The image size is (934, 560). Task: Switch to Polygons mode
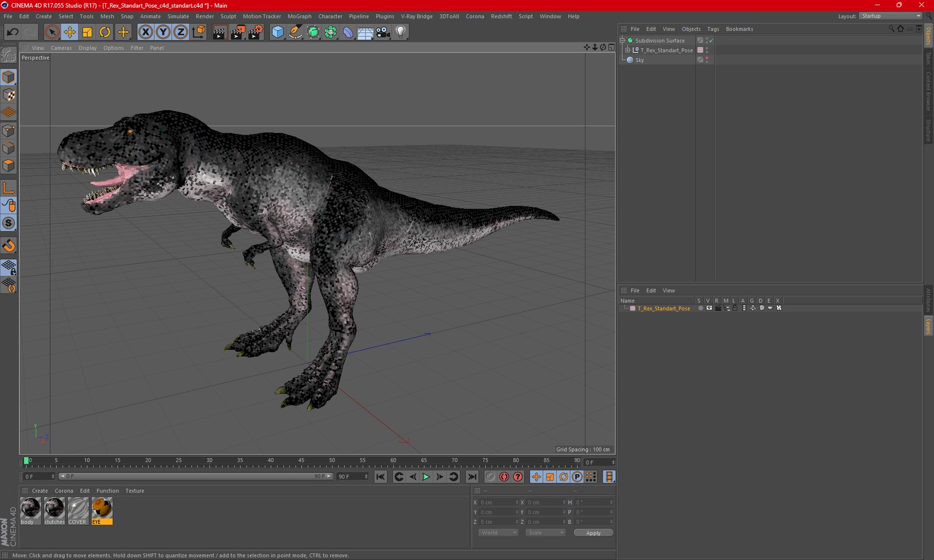[x=9, y=165]
